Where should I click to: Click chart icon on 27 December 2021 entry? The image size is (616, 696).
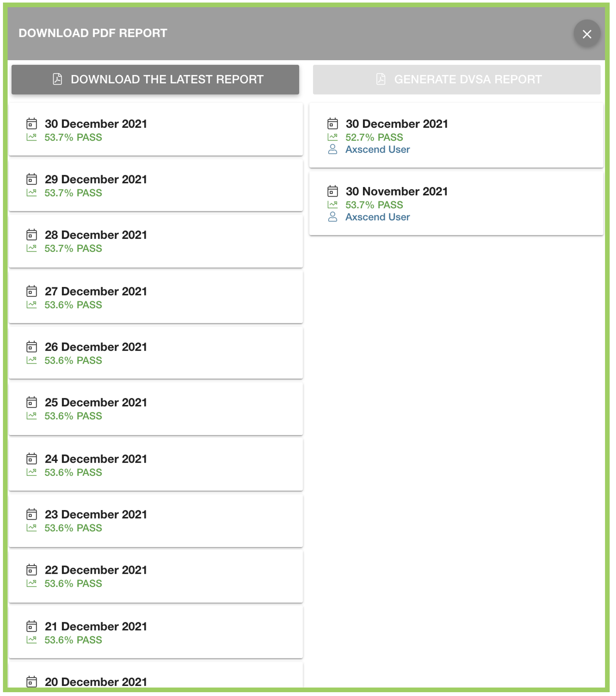(32, 305)
